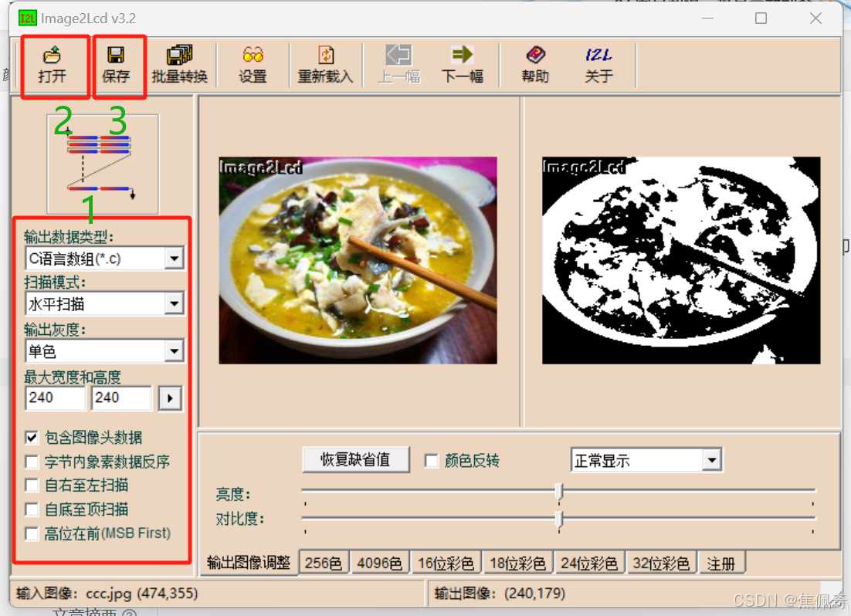This screenshot has width=851, height=616.
Task: Click 恢复缺省值 restore defaults button
Action: [355, 460]
